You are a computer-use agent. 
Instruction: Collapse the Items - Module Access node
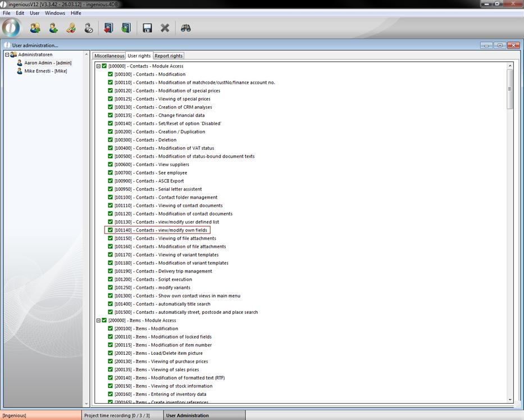click(x=98, y=320)
